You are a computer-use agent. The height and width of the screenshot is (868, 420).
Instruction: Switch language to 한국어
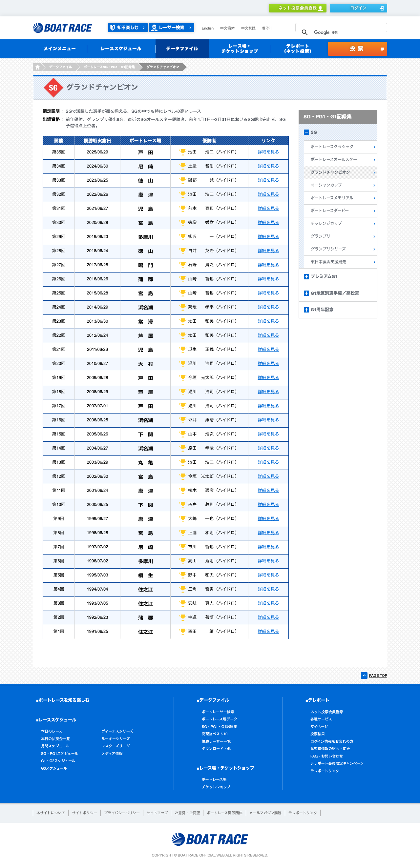(x=267, y=28)
